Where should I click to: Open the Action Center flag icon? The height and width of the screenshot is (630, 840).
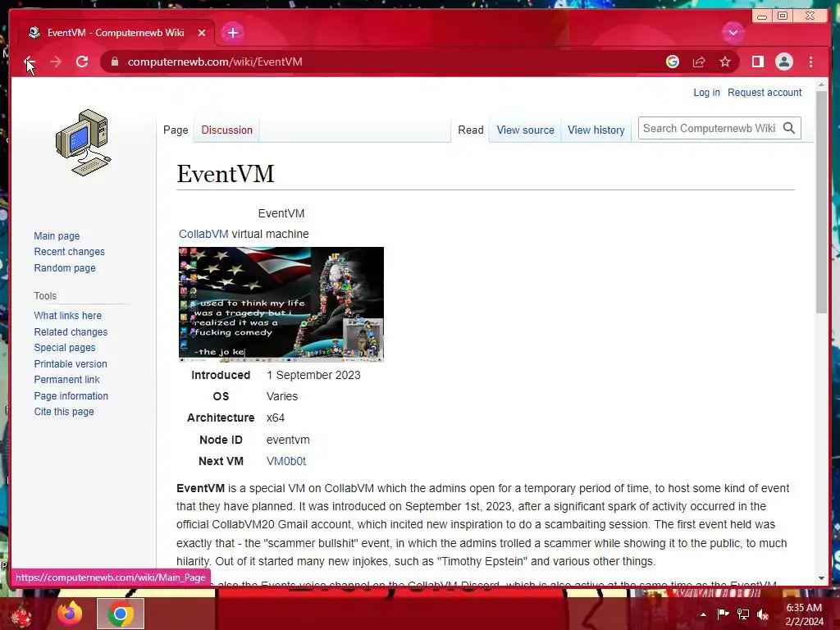[723, 614]
